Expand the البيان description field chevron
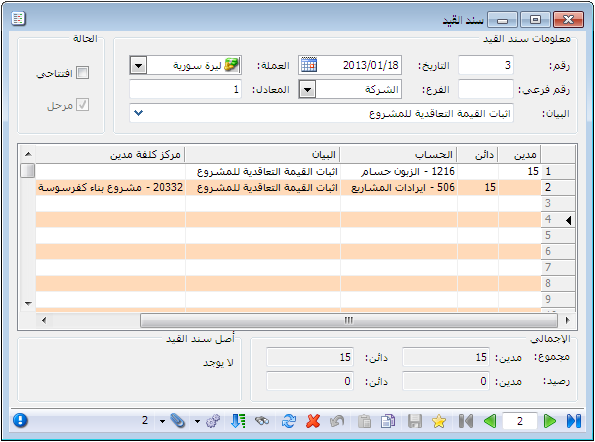595x442 pixels. (139, 113)
